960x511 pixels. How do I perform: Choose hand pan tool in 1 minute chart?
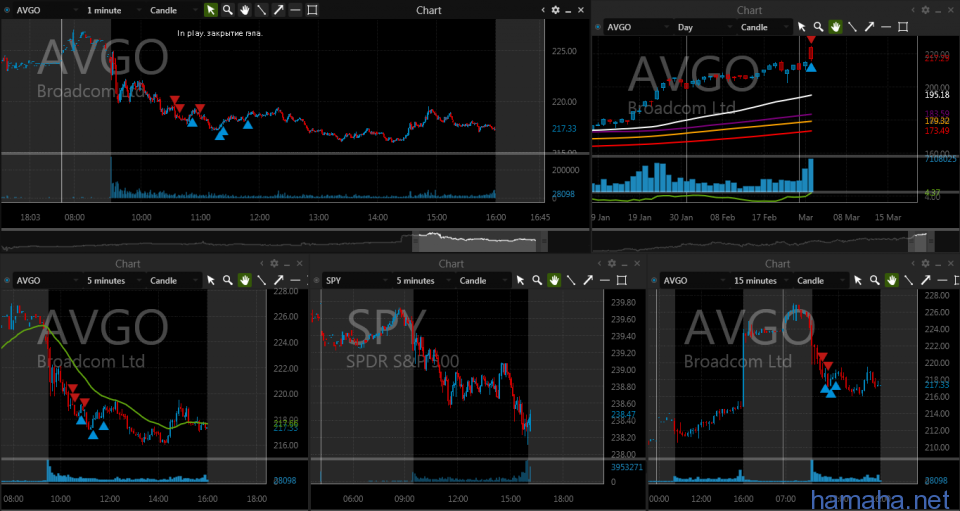(x=245, y=10)
